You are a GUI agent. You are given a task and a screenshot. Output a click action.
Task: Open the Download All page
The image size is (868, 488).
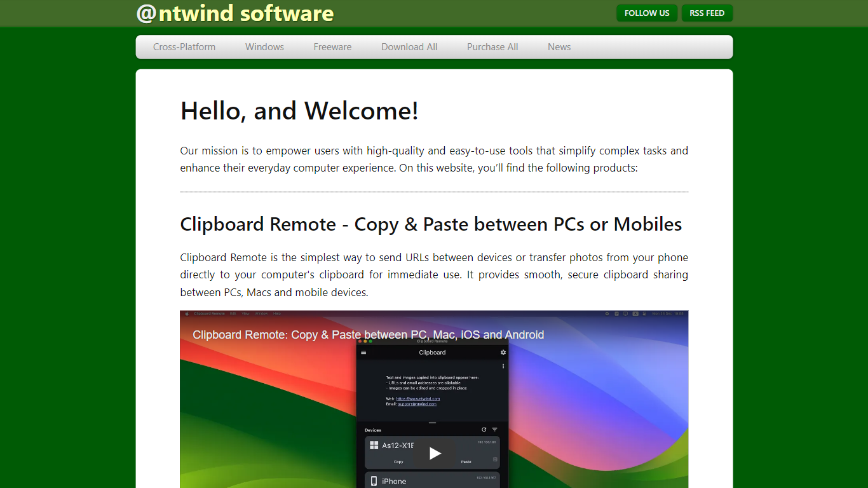[x=409, y=47]
